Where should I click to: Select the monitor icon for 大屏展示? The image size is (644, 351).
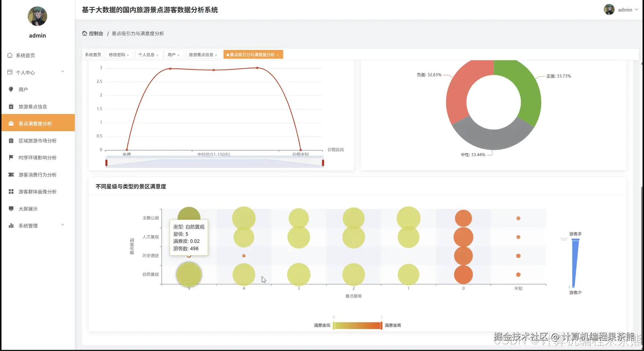click(x=11, y=209)
